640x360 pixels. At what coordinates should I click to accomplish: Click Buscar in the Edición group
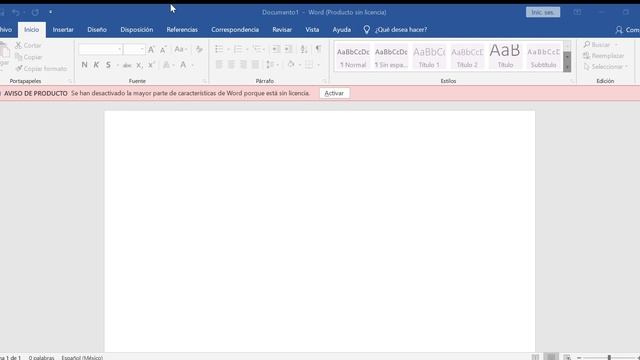600,44
